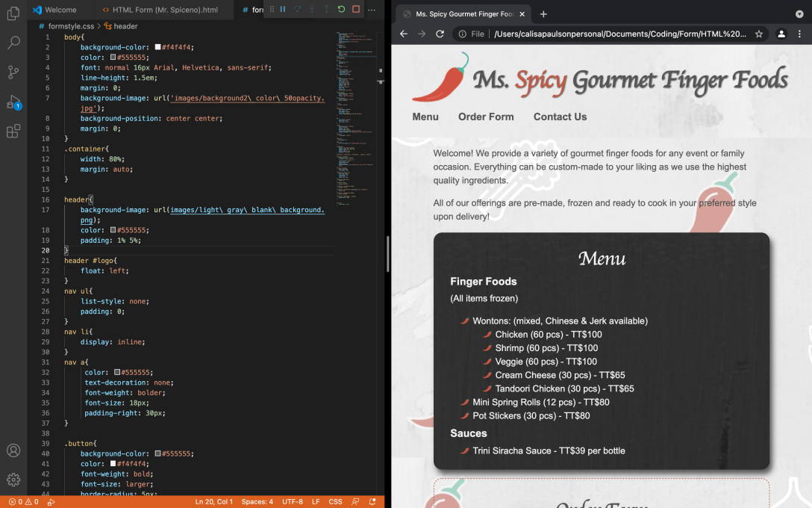Reload the browser page
The width and height of the screenshot is (812, 508).
[x=440, y=34]
